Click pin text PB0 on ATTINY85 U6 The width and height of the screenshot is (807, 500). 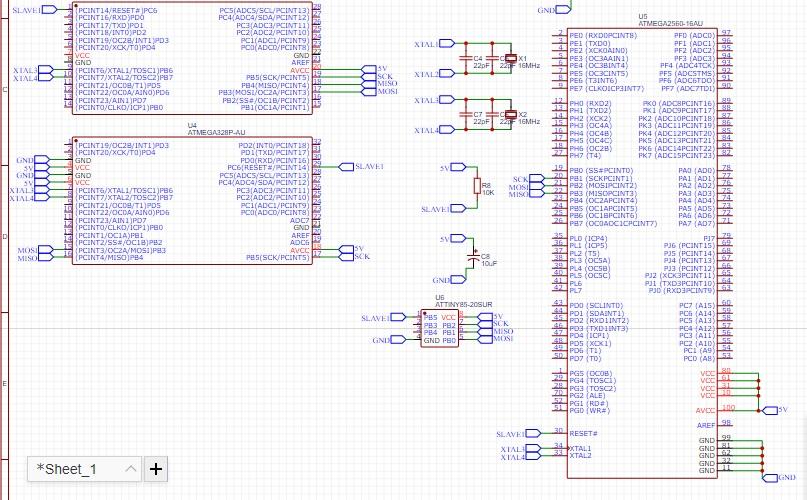click(449, 340)
